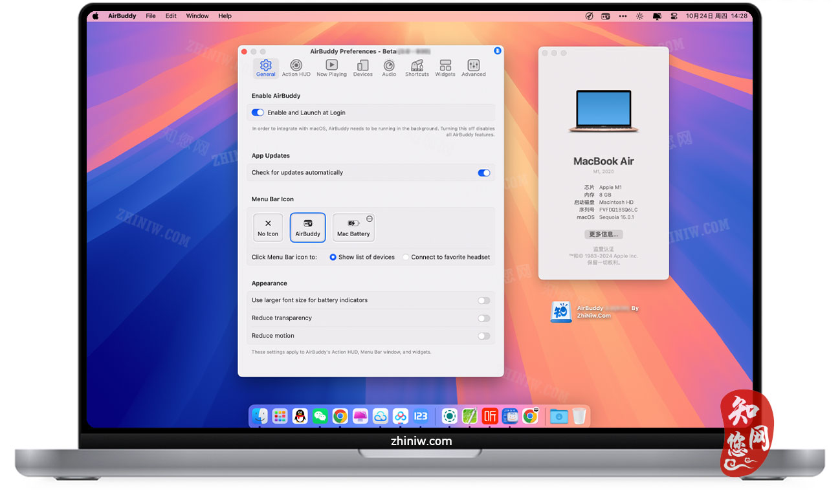Viewport: 840px width, 504px height.
Task: Open WeChat from the Dock
Action: coord(320,416)
